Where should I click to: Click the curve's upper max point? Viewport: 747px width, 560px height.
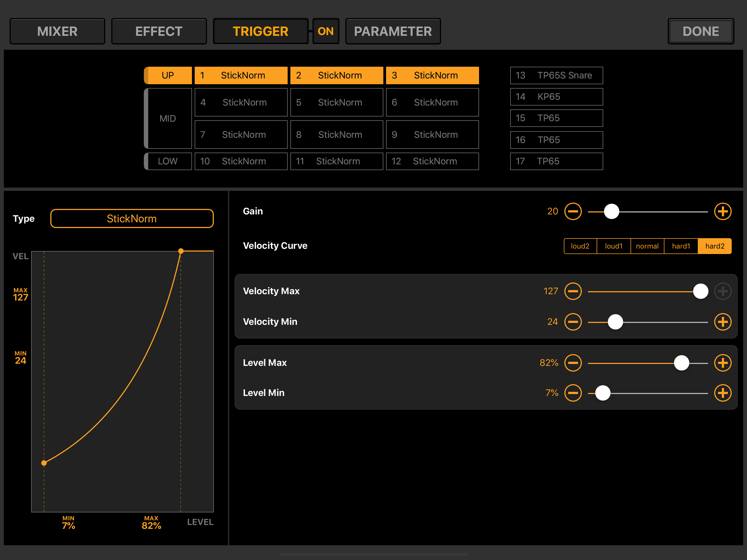181,251
